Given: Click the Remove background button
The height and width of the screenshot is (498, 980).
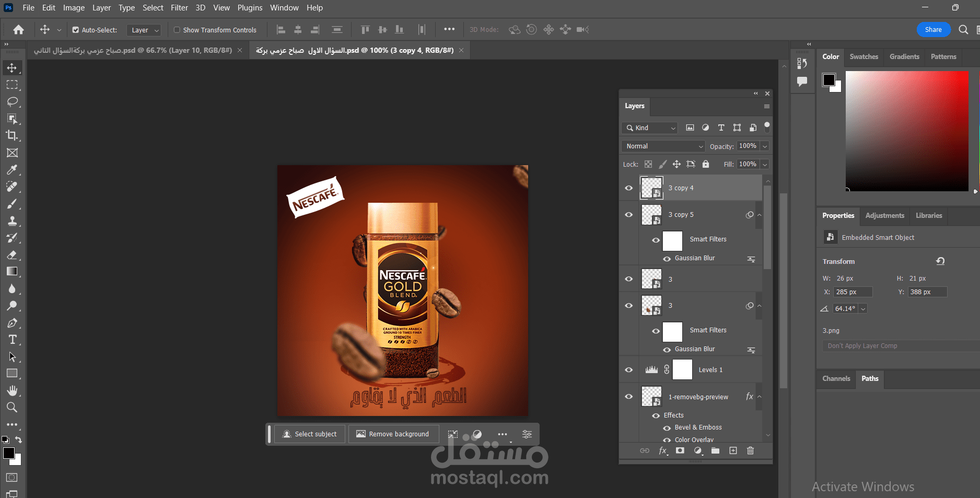Looking at the screenshot, I should (393, 434).
